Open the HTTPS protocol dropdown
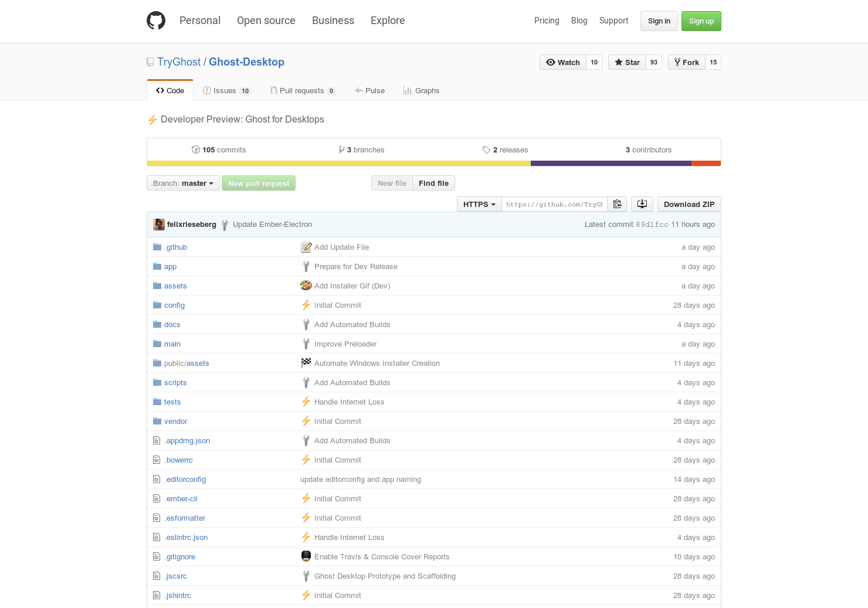 [x=479, y=204]
